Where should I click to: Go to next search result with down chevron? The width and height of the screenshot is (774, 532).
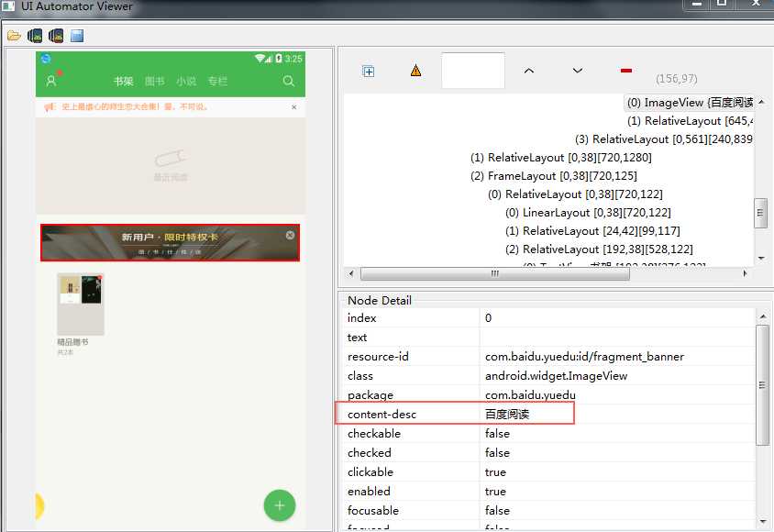click(577, 71)
